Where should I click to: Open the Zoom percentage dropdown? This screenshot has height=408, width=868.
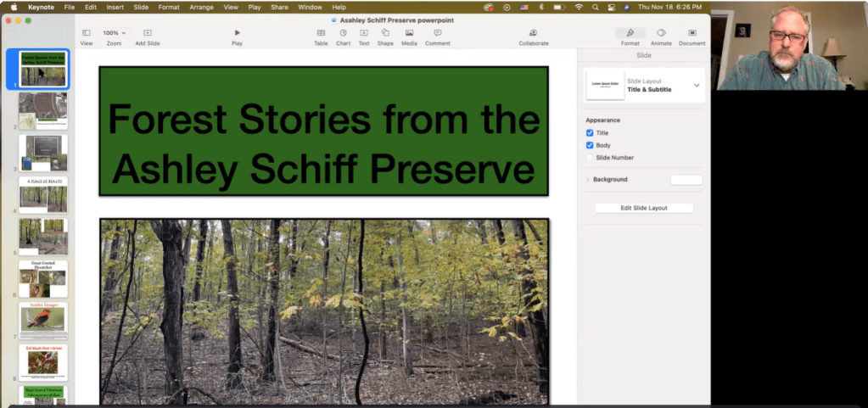pyautogui.click(x=114, y=33)
